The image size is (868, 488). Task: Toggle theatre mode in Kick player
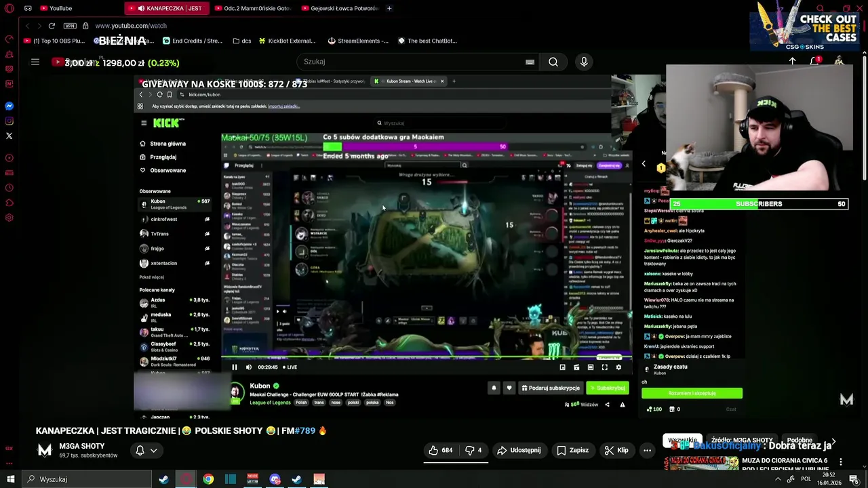pyautogui.click(x=591, y=367)
